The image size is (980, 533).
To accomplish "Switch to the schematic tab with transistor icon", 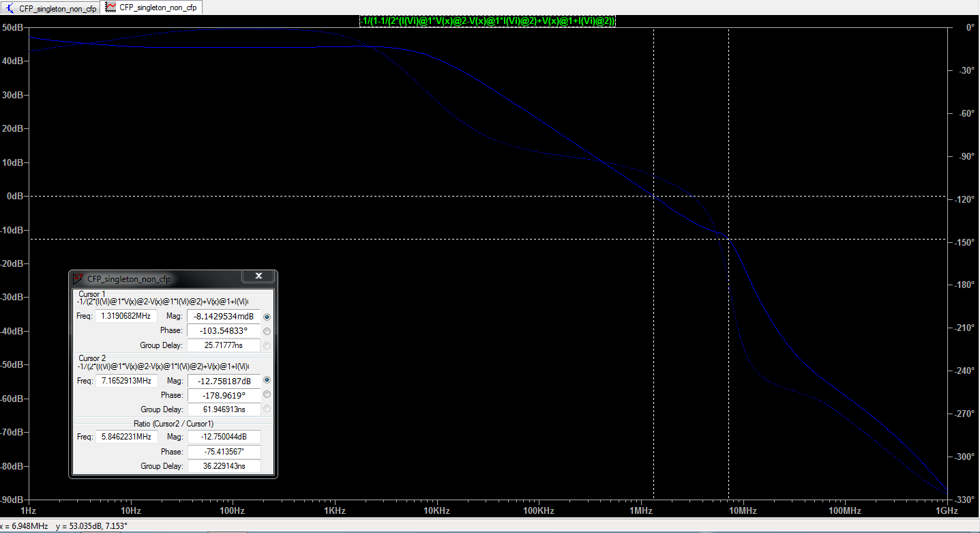I will coord(51,8).
